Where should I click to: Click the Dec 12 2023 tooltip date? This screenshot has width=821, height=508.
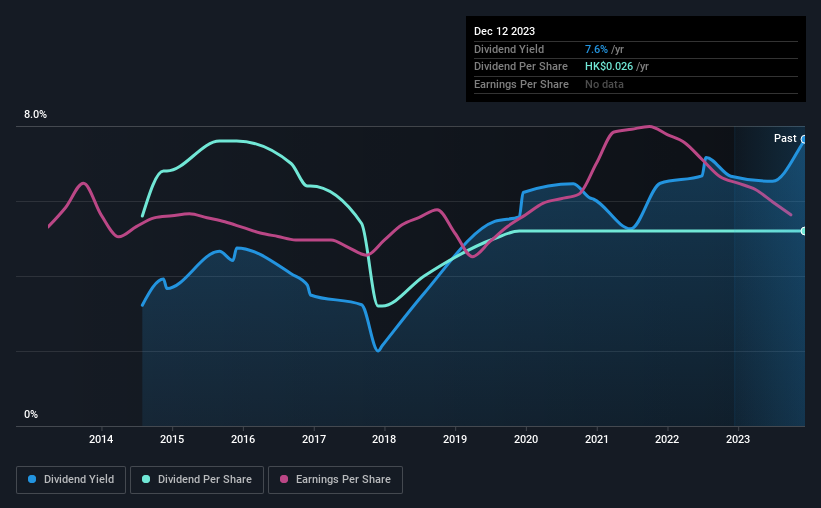[x=504, y=31]
